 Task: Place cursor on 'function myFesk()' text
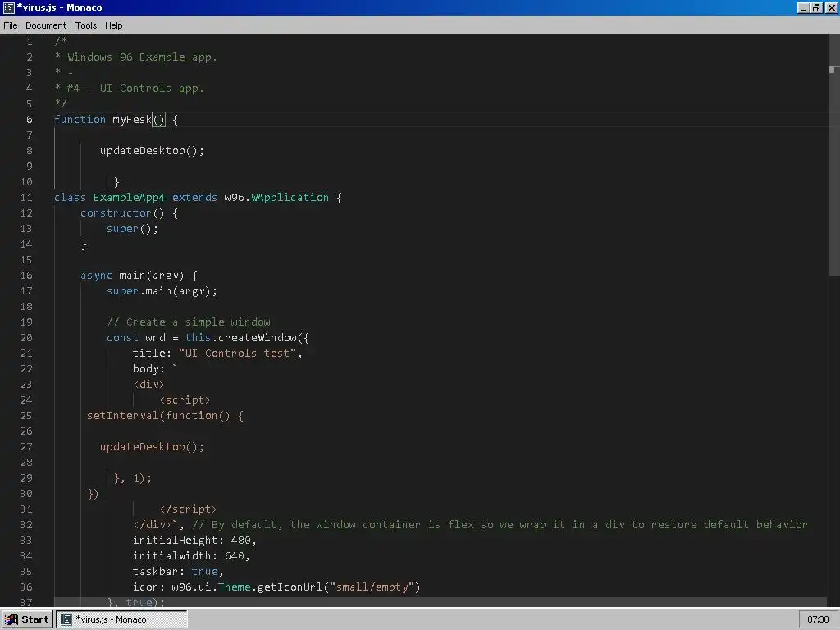pos(110,120)
